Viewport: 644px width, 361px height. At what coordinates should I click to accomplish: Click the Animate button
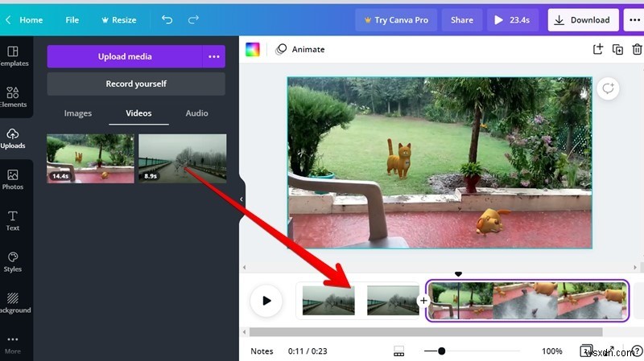(x=300, y=49)
